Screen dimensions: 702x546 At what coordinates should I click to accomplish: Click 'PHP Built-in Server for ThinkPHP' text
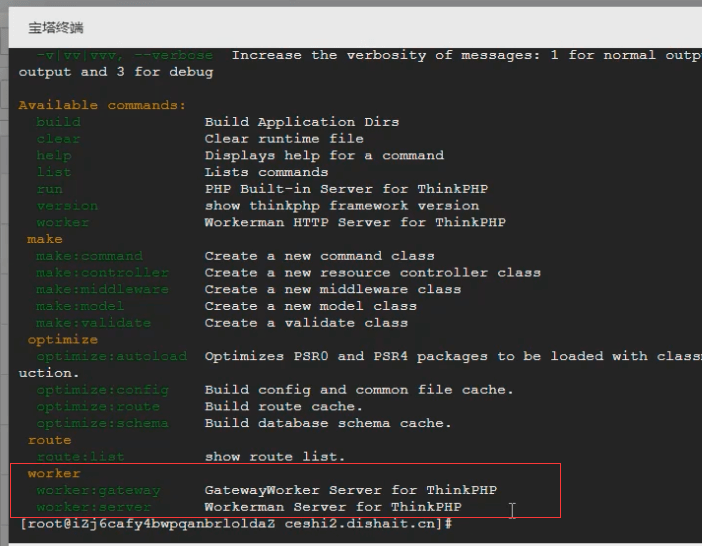coord(346,189)
